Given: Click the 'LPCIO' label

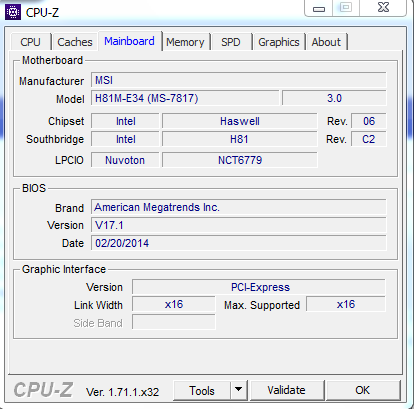Looking at the screenshot, I should click(69, 160).
